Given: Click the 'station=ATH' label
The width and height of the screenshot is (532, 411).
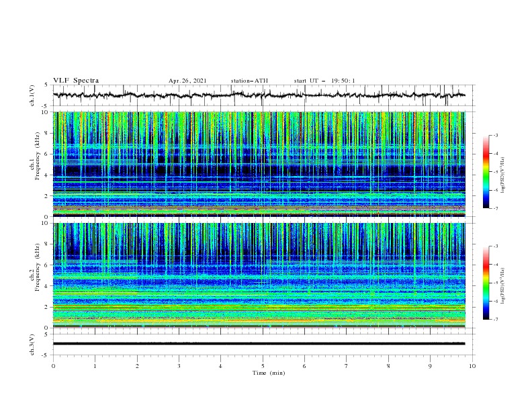Looking at the screenshot, I should [x=249, y=81].
